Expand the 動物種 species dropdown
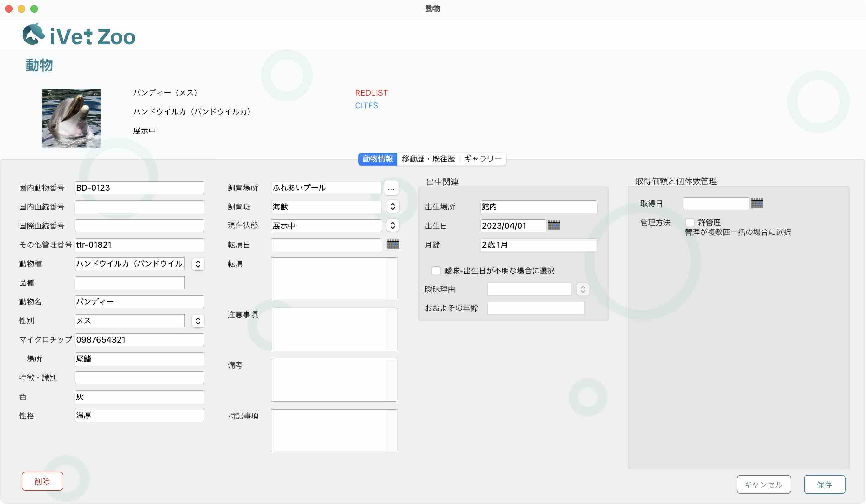The height and width of the screenshot is (504, 866). pos(198,264)
